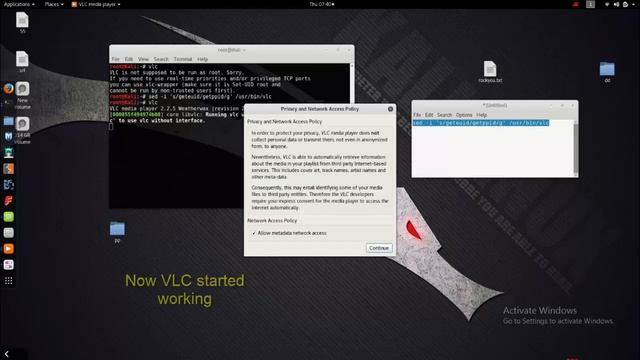Open the red F (Faraday) dock icon
This screenshot has width=640, height=360.
[9, 200]
